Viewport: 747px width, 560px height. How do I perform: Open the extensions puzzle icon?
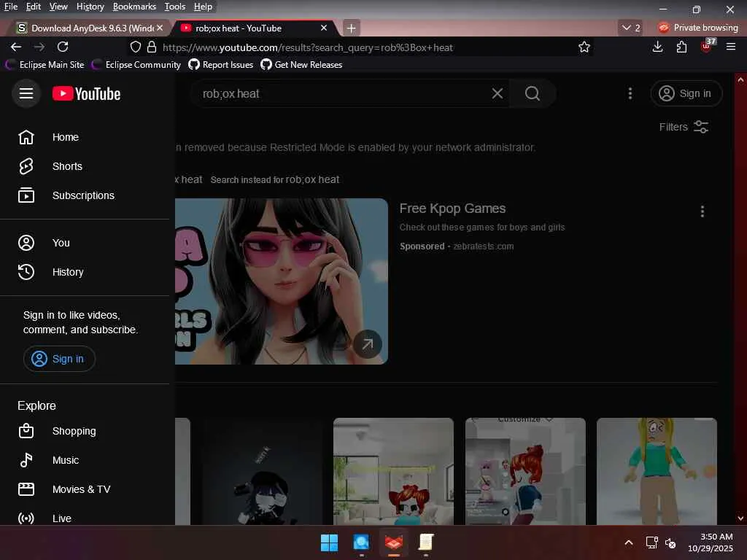click(682, 47)
